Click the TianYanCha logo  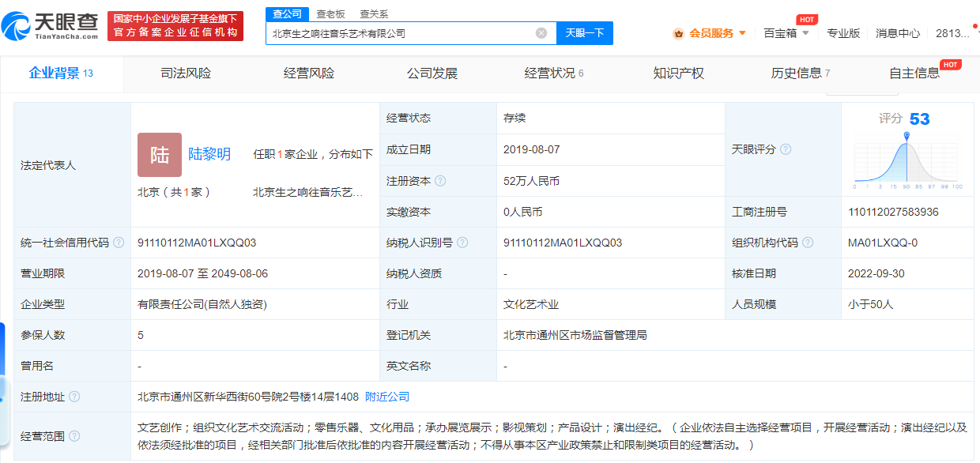pyautogui.click(x=51, y=25)
